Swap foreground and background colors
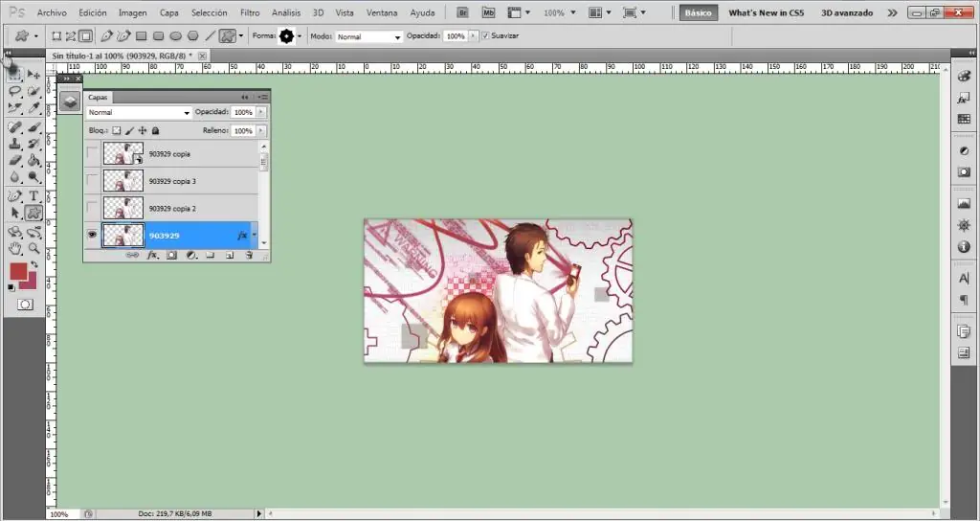Viewport: 980px width, 521px height. pos(34,264)
